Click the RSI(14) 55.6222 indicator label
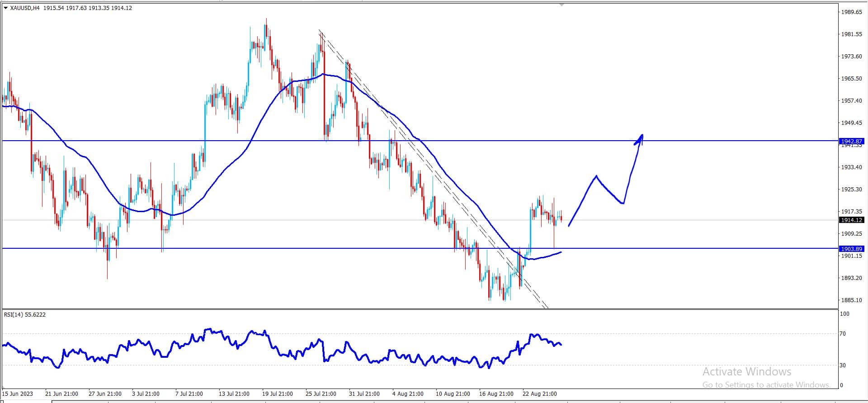This screenshot has height=403, width=868. point(25,314)
